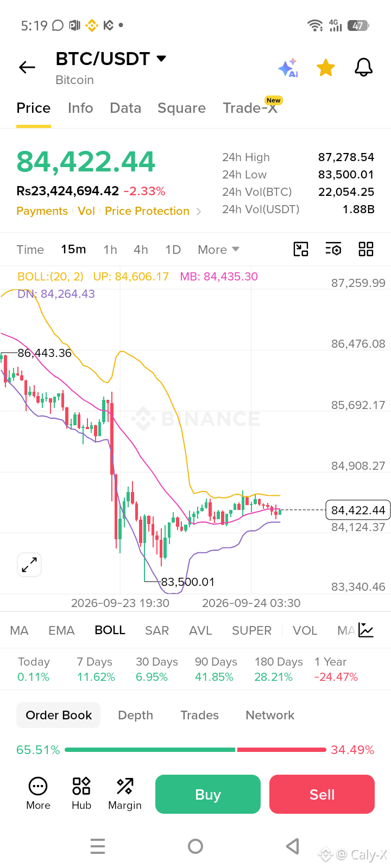Viewport: 391px width, 868px height.
Task: Open chart indicator settings icon
Action: (333, 249)
